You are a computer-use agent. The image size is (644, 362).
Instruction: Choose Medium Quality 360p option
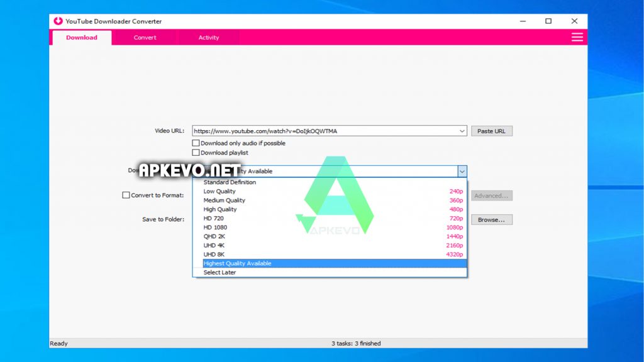coord(330,200)
